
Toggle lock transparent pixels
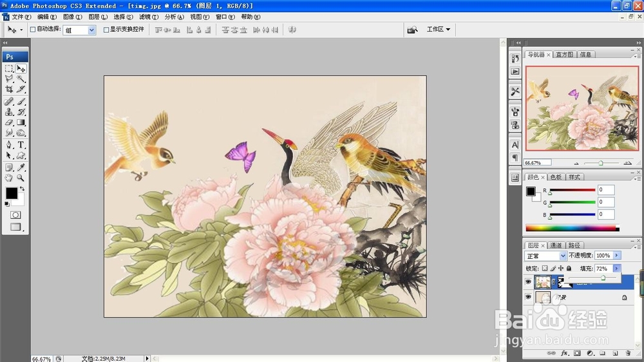click(545, 269)
